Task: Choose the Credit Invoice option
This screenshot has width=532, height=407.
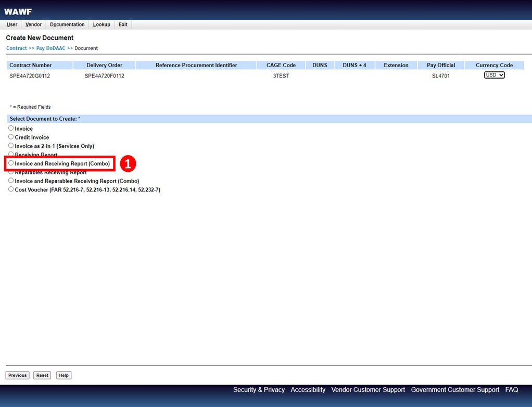Action: (x=11, y=137)
